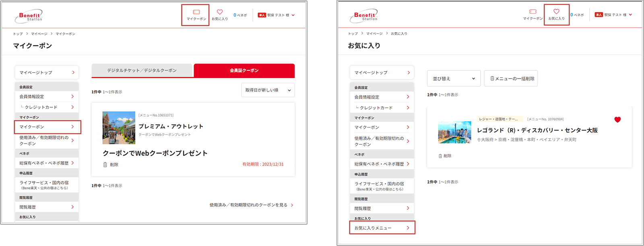Open クレジットカード in right window sidebar
The height and width of the screenshot is (246, 644).
coord(382,108)
